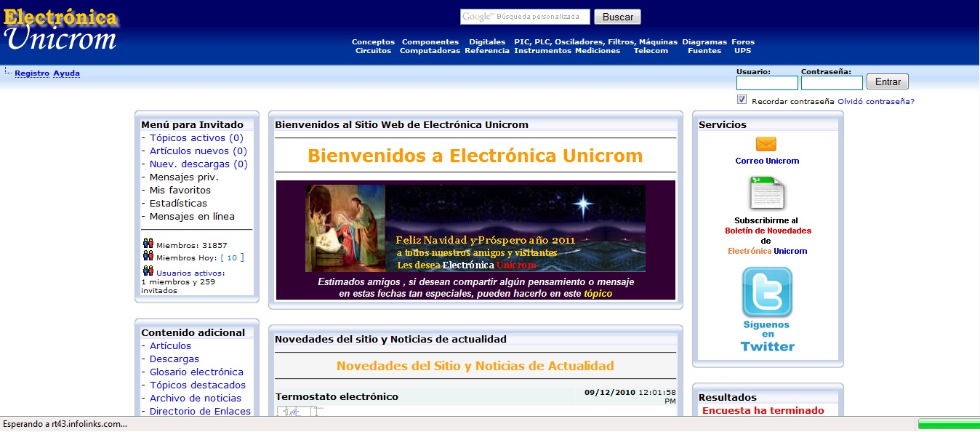Image resolution: width=980 pixels, height=432 pixels.
Task: Open the Instrumentos menu item
Action: click(543, 51)
